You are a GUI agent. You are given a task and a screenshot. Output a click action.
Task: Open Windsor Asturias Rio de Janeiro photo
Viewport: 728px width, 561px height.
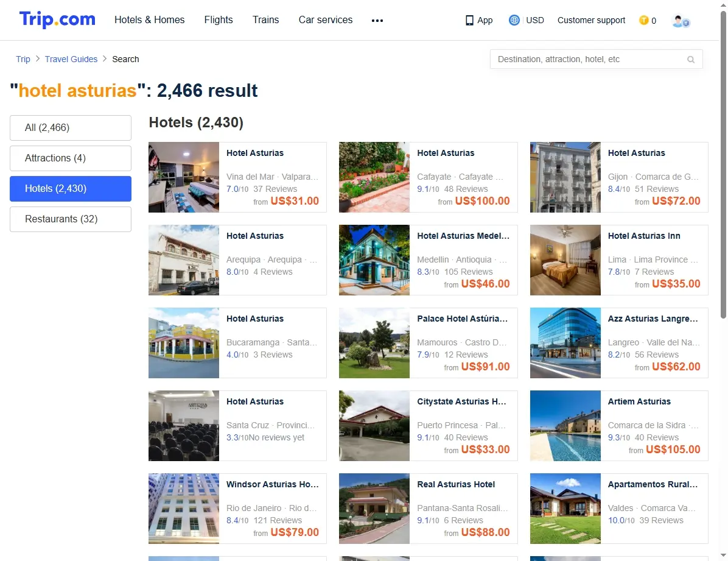184,509
